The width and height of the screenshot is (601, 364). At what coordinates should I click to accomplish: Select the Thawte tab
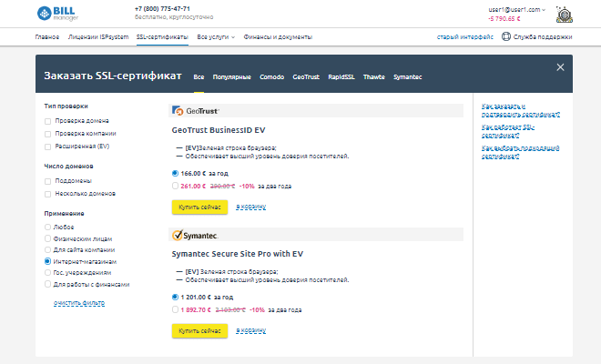tap(373, 77)
